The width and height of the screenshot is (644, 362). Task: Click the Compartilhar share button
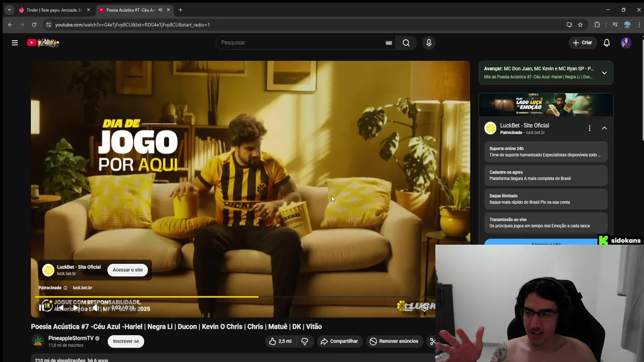click(x=339, y=341)
